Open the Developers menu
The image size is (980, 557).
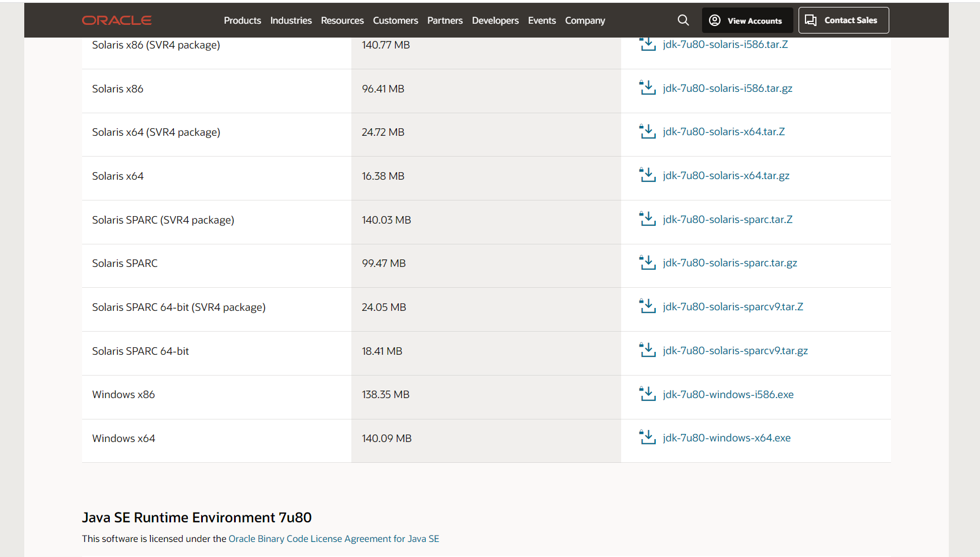click(x=495, y=20)
